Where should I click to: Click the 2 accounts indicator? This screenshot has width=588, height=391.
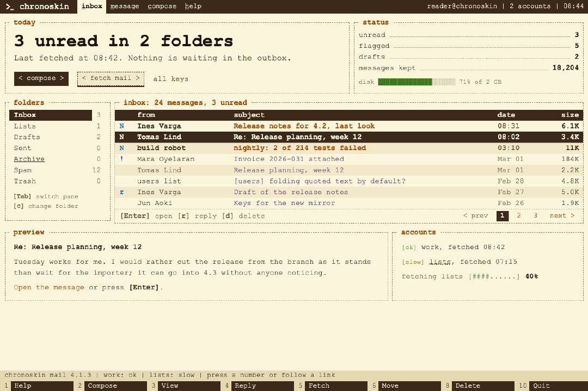(530, 6)
